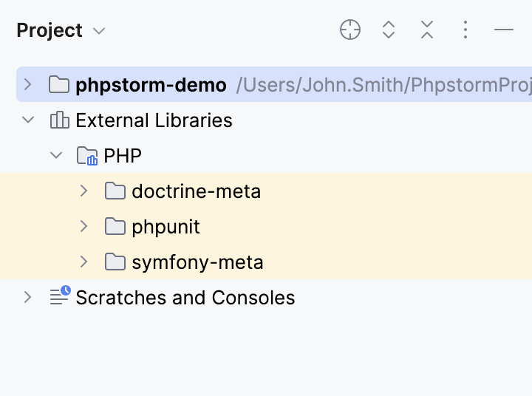
Task: Click the phpstorm-demo folder icon
Action: pos(59,85)
